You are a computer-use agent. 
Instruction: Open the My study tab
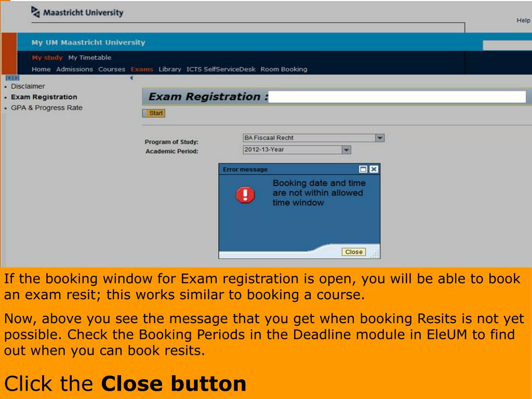47,58
